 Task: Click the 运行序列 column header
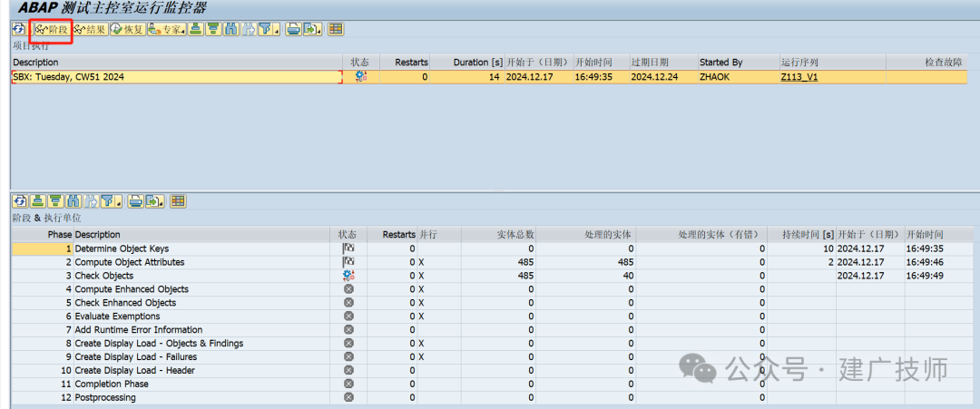click(x=832, y=63)
